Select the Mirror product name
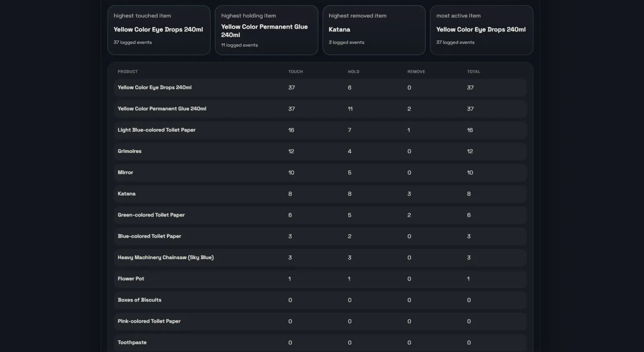 pyautogui.click(x=125, y=172)
